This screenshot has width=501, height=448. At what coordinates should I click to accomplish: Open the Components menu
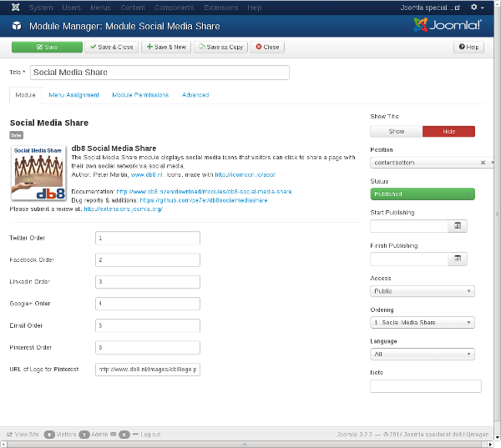tap(175, 8)
